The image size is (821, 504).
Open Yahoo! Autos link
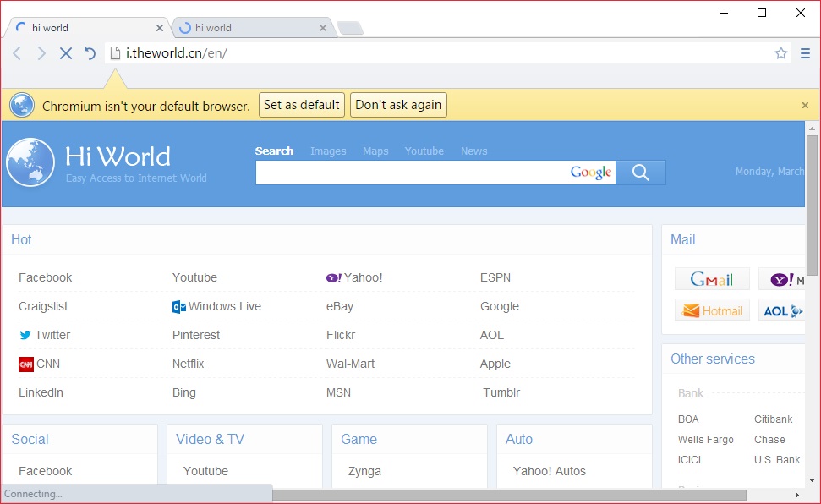tap(550, 472)
